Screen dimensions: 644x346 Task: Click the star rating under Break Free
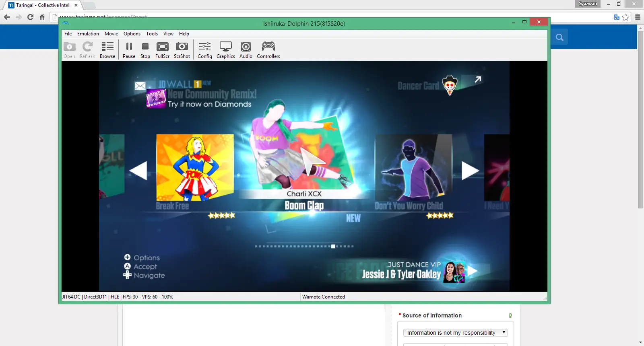coord(221,216)
